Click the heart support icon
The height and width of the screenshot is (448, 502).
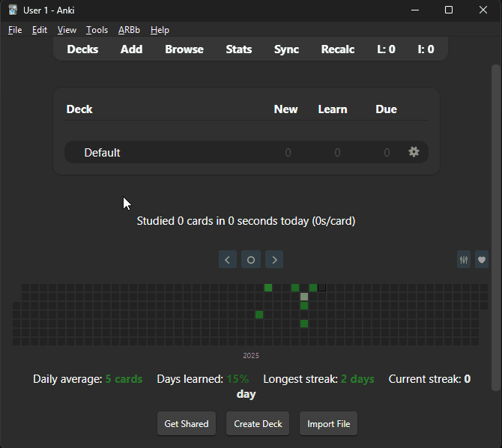[482, 259]
